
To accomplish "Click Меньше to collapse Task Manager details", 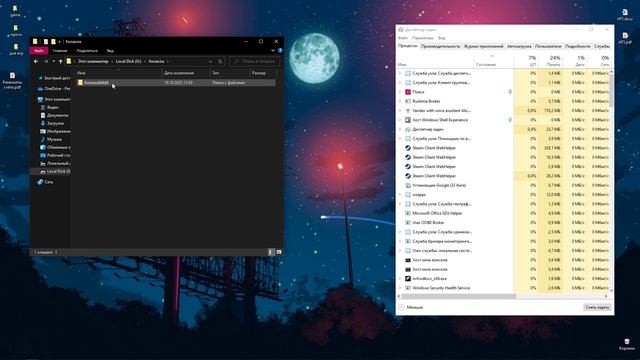I will tap(411, 307).
